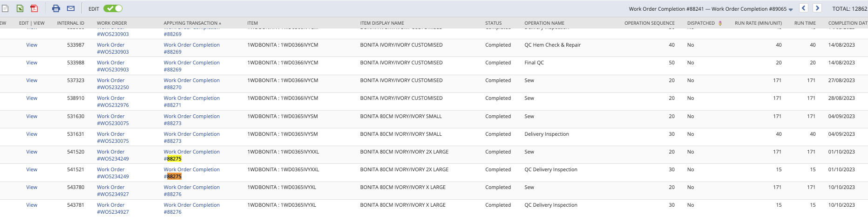Open Work Order Completion #88271 link

[x=191, y=102]
